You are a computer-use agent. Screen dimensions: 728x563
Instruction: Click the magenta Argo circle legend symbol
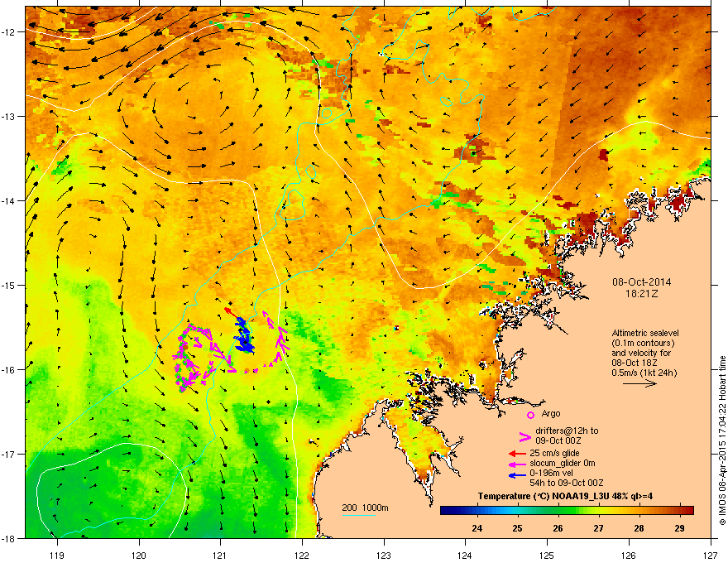pyautogui.click(x=530, y=415)
